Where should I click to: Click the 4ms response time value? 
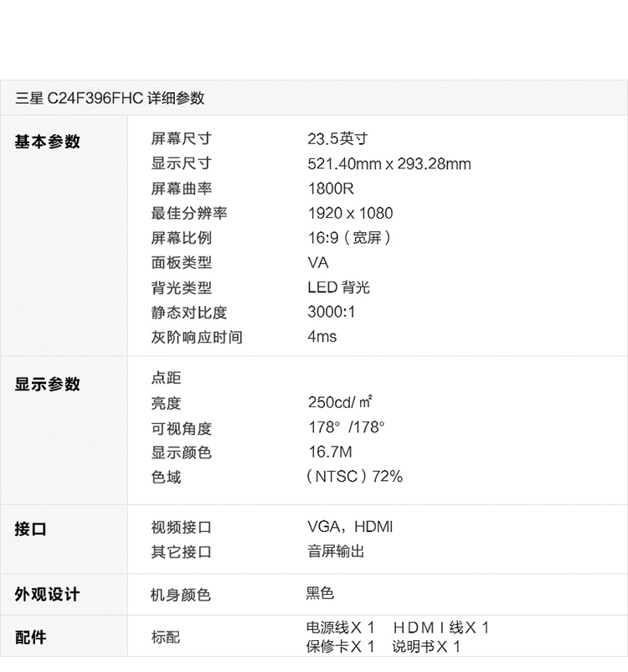pyautogui.click(x=322, y=337)
